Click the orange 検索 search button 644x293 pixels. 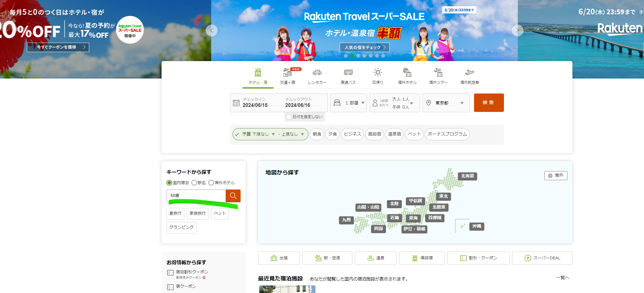coord(489,103)
